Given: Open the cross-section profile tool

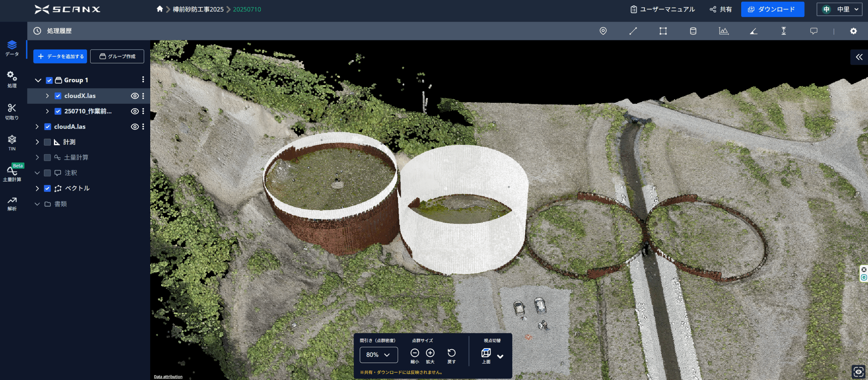Looking at the screenshot, I should click(723, 31).
